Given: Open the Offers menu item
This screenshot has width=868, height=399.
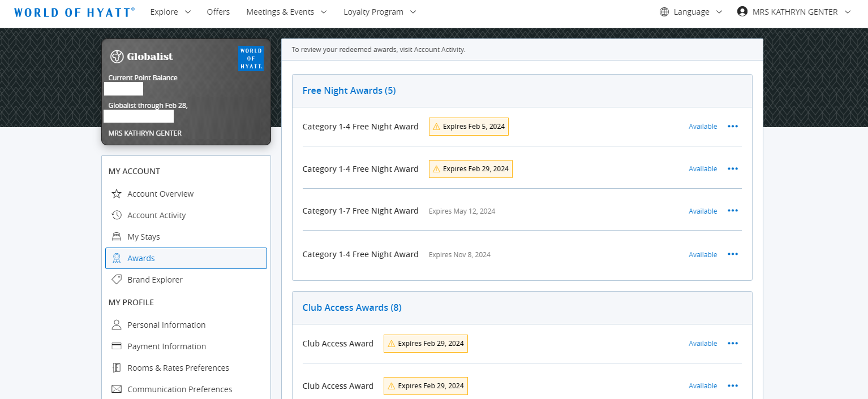Looking at the screenshot, I should point(218,11).
